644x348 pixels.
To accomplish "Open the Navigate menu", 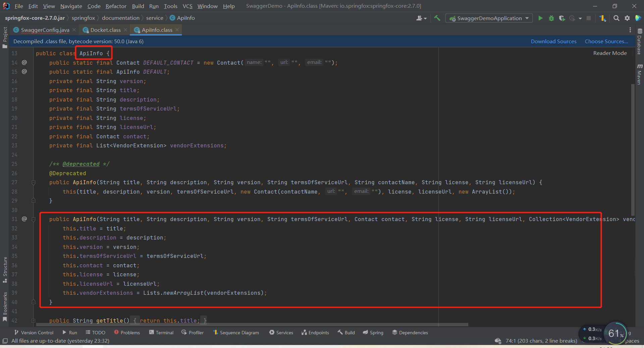I will pyautogui.click(x=71, y=6).
